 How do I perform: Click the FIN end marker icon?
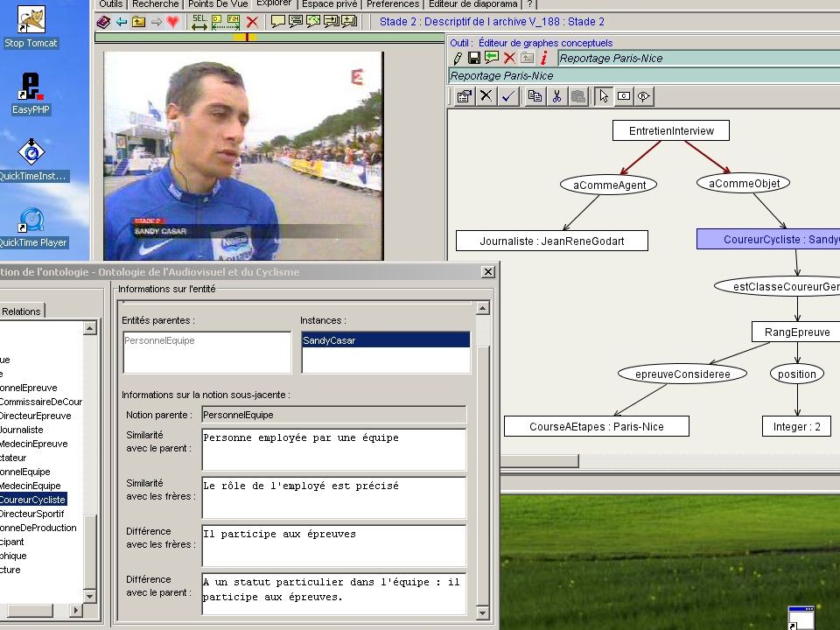(x=233, y=22)
